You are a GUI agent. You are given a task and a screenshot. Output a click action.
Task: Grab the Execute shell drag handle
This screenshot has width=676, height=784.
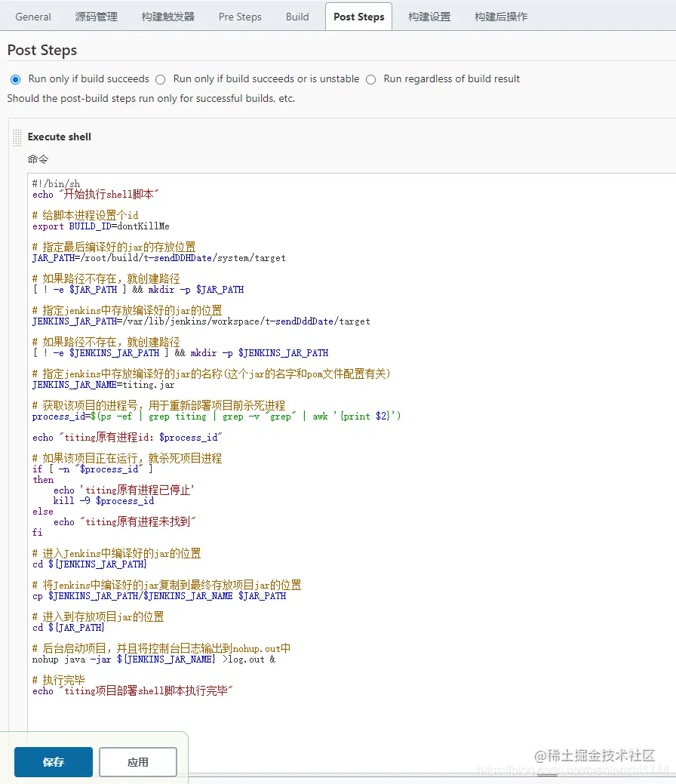(17, 137)
